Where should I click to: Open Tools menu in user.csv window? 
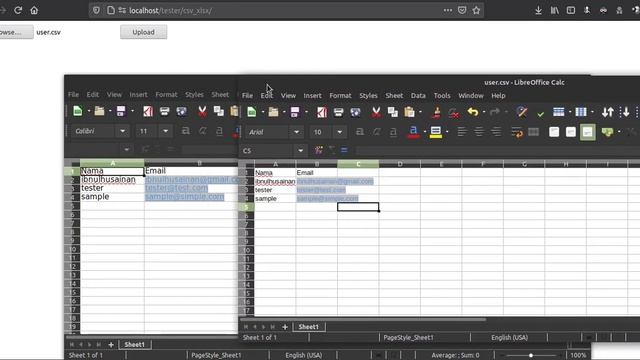pos(442,96)
